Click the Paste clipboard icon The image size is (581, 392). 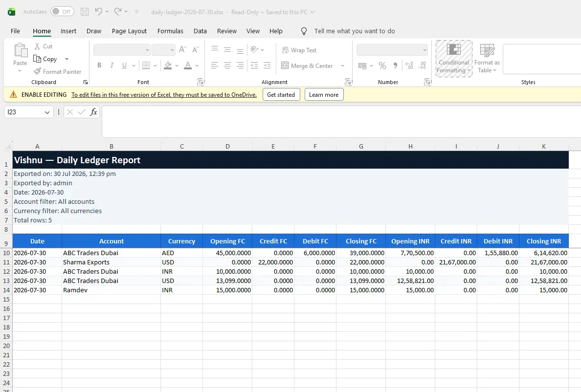click(x=21, y=50)
